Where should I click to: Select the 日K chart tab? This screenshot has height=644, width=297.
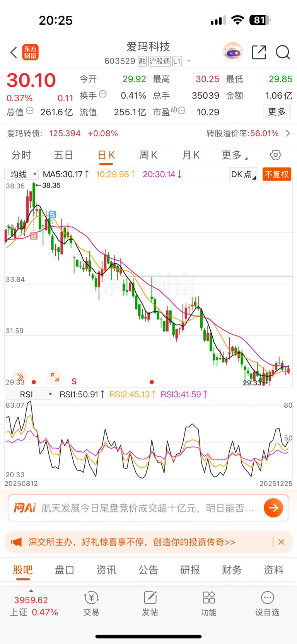click(106, 155)
